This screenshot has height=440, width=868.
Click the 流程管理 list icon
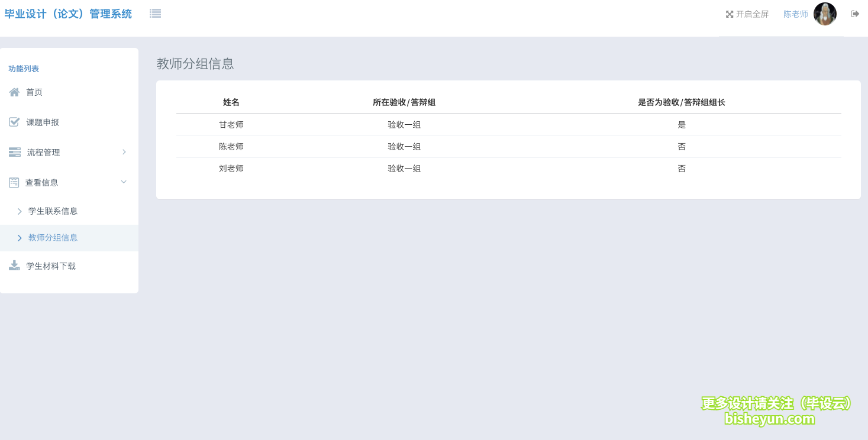14,151
